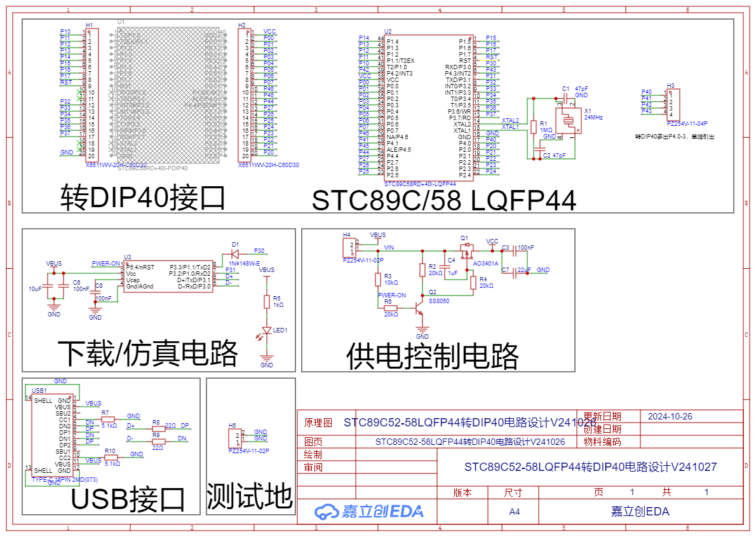
Task: Click the 转DIP40多出P4.0-3 note text
Action: point(675,137)
